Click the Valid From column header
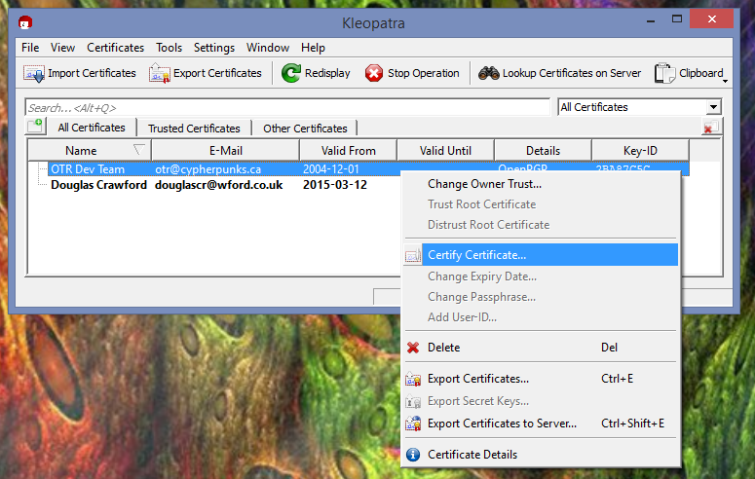Screen dimensions: 755x479 (348, 151)
